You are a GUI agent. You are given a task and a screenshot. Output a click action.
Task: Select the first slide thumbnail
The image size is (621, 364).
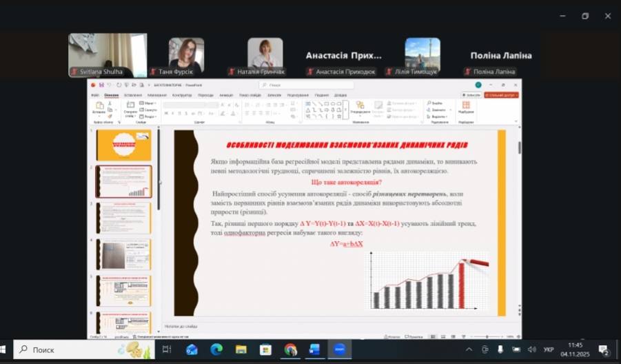[x=123, y=145]
